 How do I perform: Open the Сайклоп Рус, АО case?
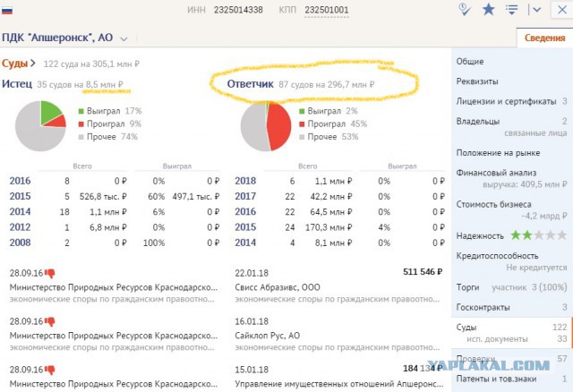[x=267, y=336]
